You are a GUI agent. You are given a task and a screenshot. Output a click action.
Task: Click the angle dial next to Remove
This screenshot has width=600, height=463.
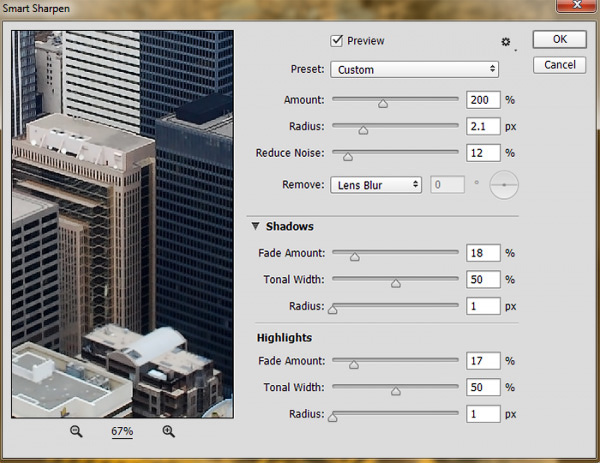click(x=504, y=185)
